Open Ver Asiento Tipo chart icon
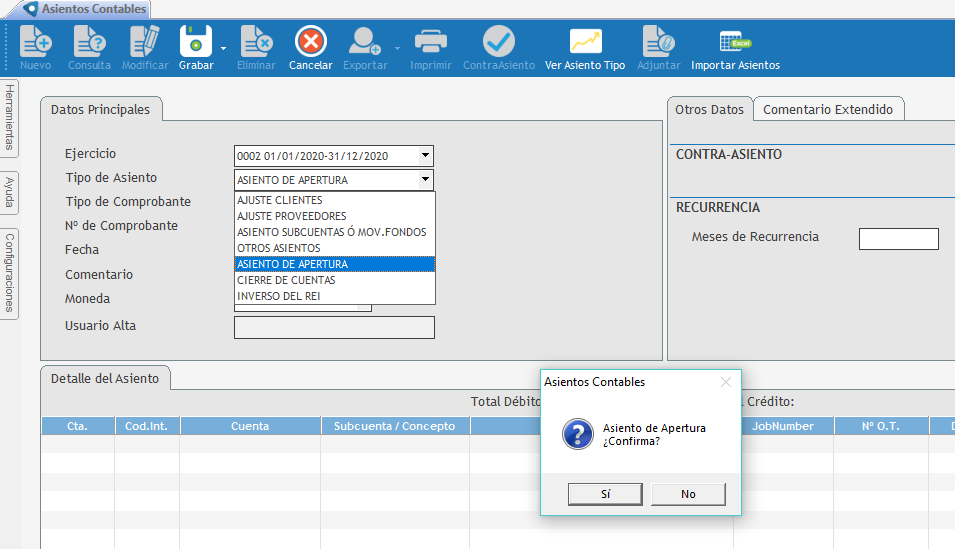This screenshot has width=955, height=549. pyautogui.click(x=585, y=42)
